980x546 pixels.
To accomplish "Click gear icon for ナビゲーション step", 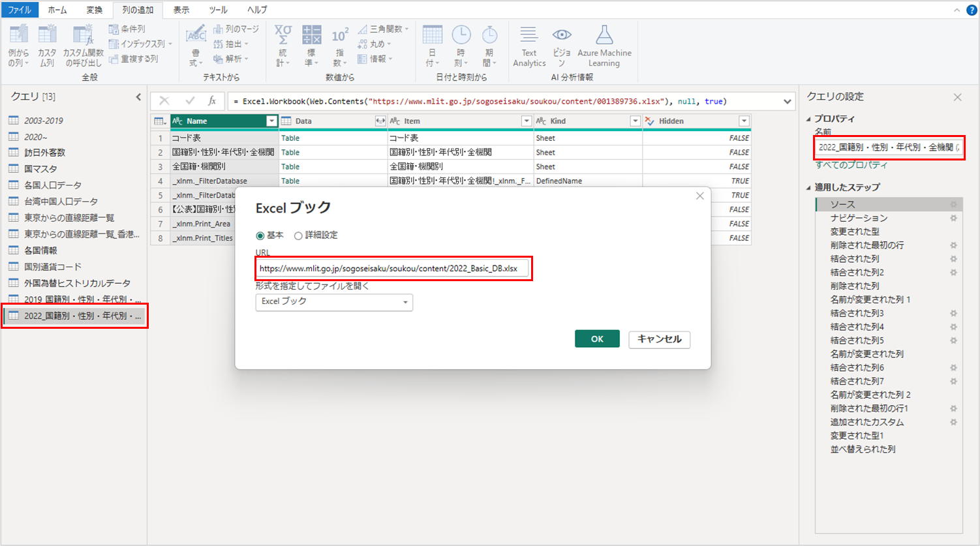I will [953, 218].
